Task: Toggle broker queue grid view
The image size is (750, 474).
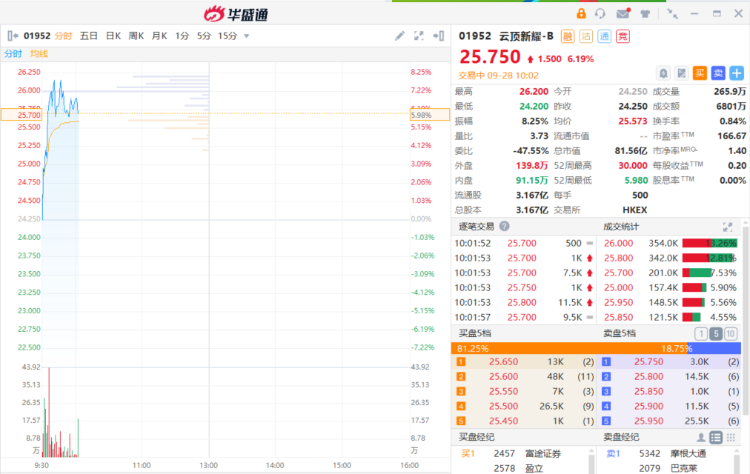Action: tap(733, 437)
